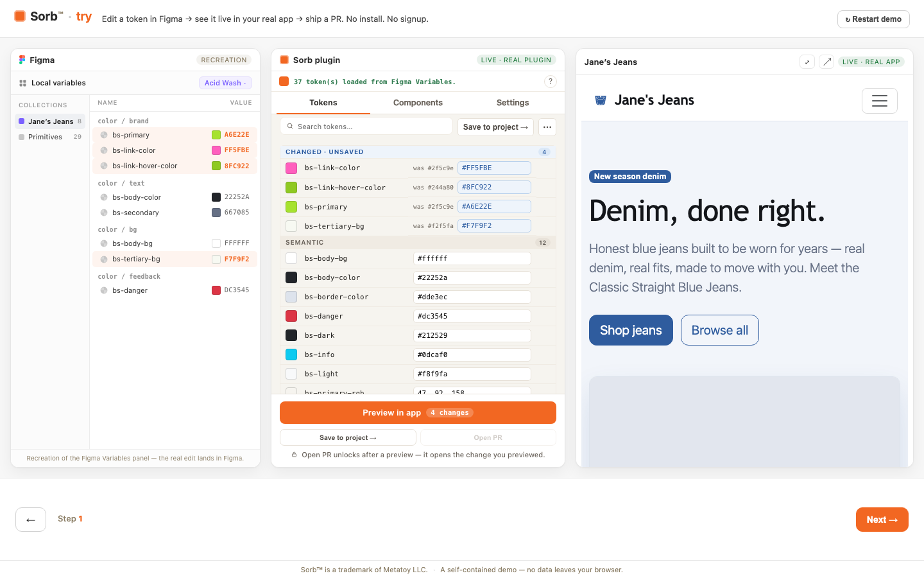Open Jane's Jeans app in new window
924x578 pixels.
point(827,62)
